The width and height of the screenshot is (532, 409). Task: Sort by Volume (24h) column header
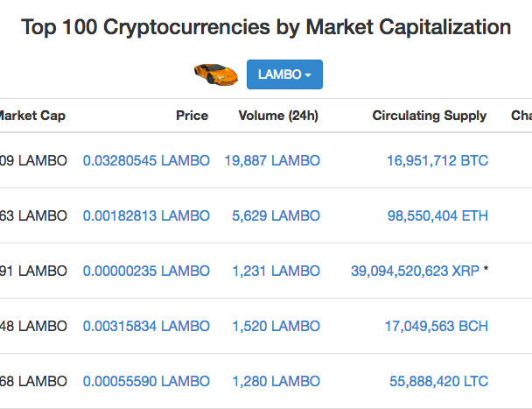[278, 116]
